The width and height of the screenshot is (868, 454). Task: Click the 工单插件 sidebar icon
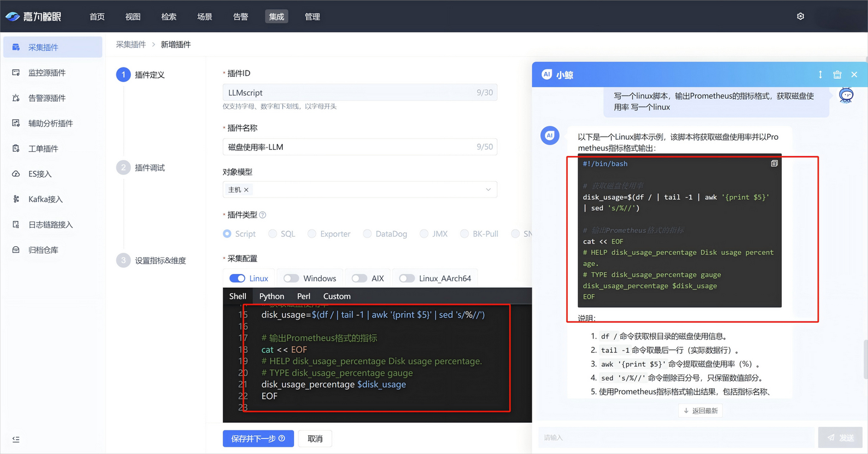click(x=16, y=148)
